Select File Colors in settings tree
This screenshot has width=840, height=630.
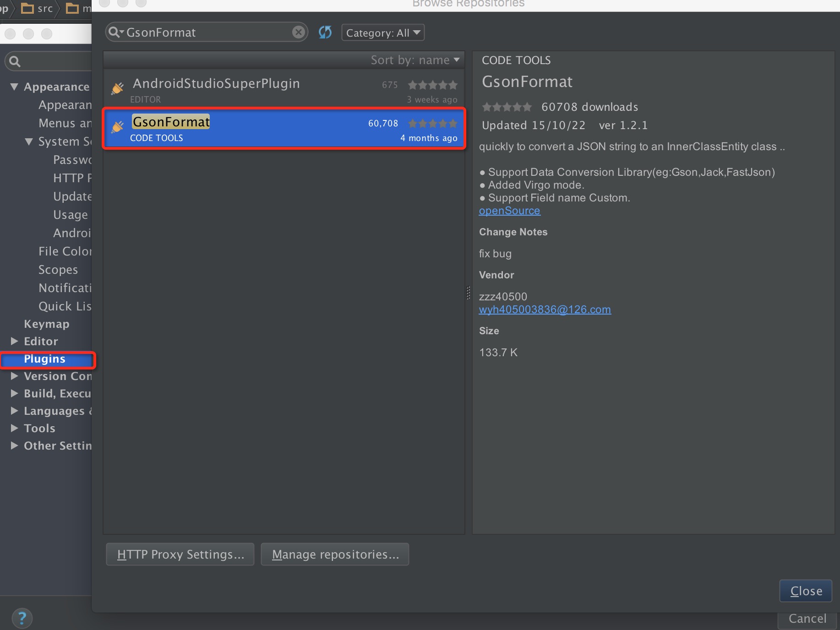65,251
